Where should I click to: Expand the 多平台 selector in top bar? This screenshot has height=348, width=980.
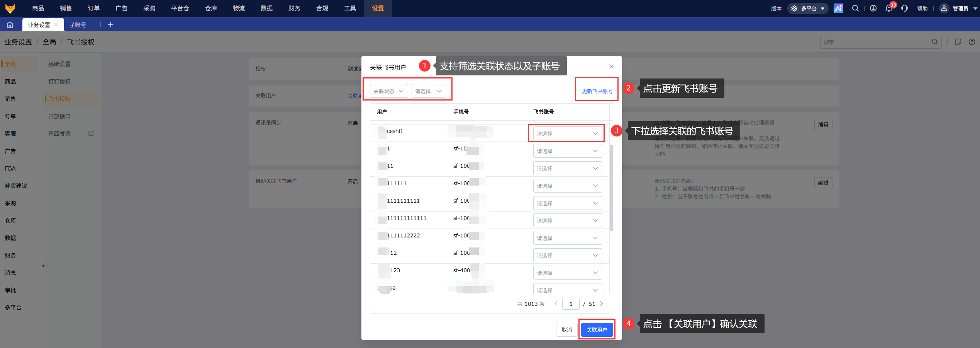click(x=808, y=8)
